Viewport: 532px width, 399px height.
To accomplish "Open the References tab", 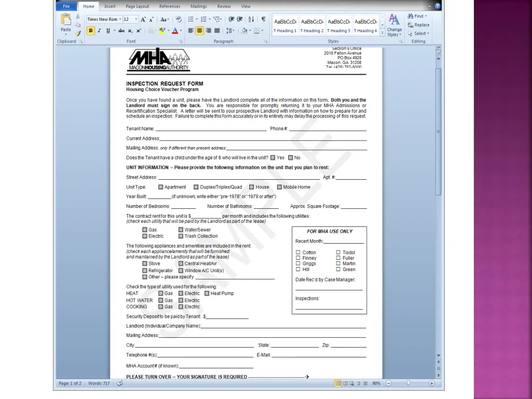I will (170, 6).
